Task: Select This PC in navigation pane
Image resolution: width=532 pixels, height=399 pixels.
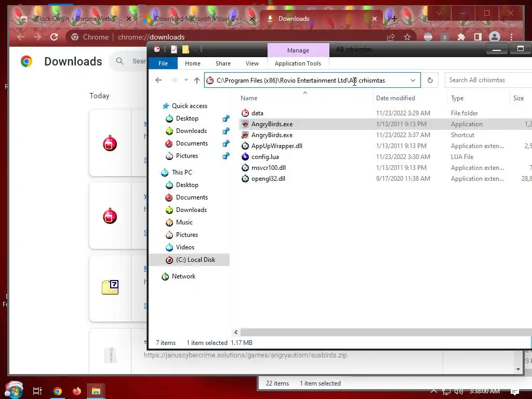Action: (x=181, y=172)
